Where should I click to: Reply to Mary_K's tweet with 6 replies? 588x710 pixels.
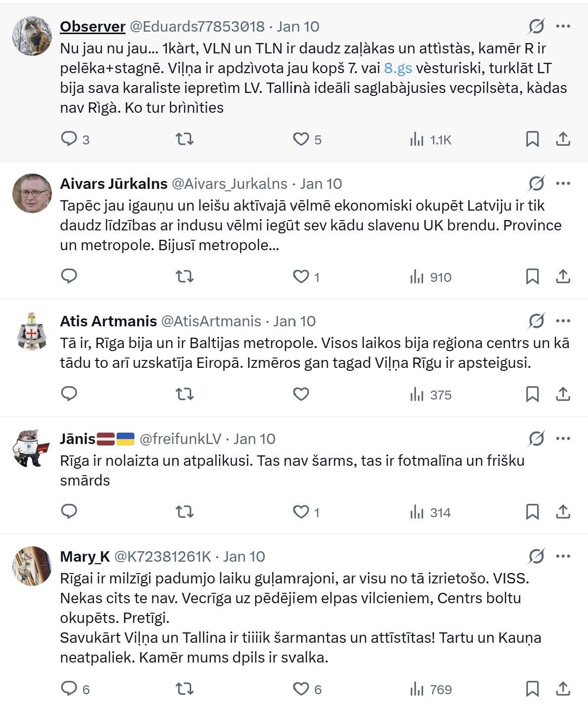pyautogui.click(x=69, y=689)
